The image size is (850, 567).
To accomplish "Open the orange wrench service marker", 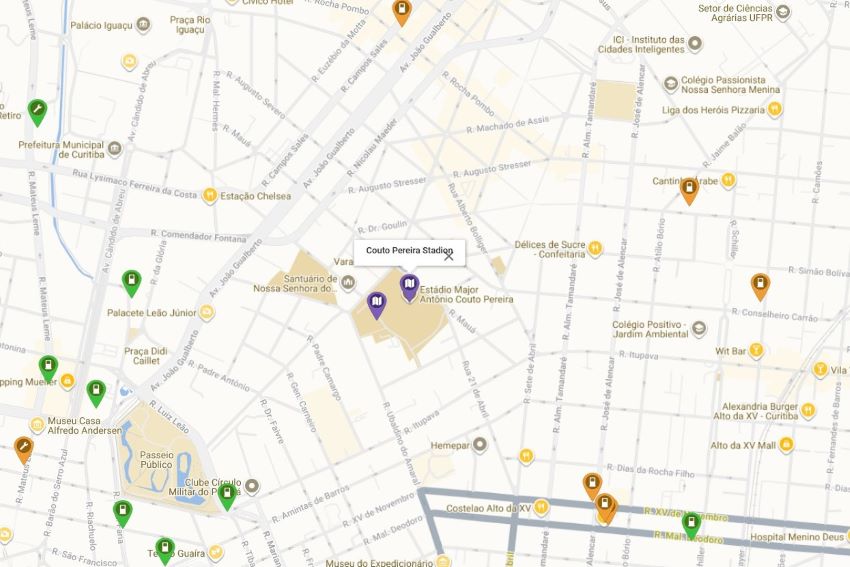I will [x=23, y=450].
